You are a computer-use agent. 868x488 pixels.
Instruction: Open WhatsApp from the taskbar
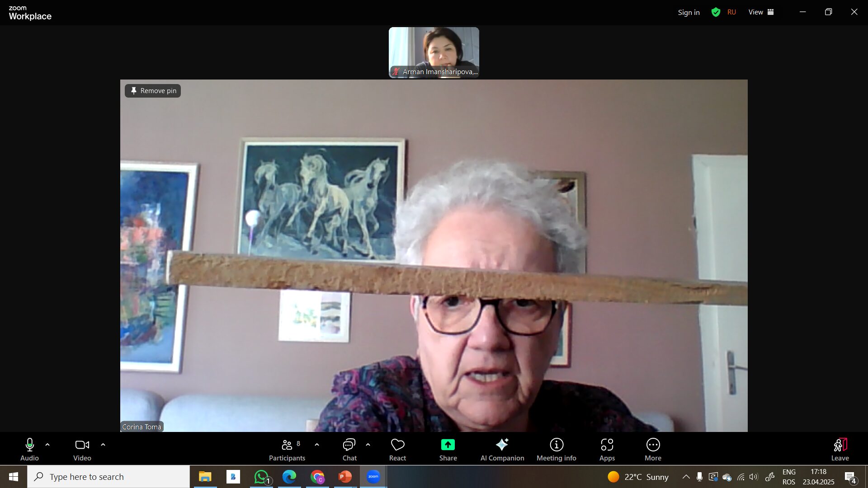pyautogui.click(x=261, y=477)
